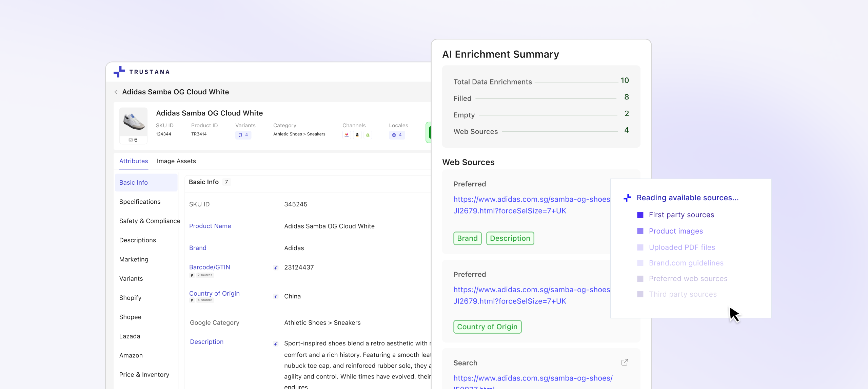Click the lightning icon under Country of Origin
The height and width of the screenshot is (389, 868).
(192, 300)
